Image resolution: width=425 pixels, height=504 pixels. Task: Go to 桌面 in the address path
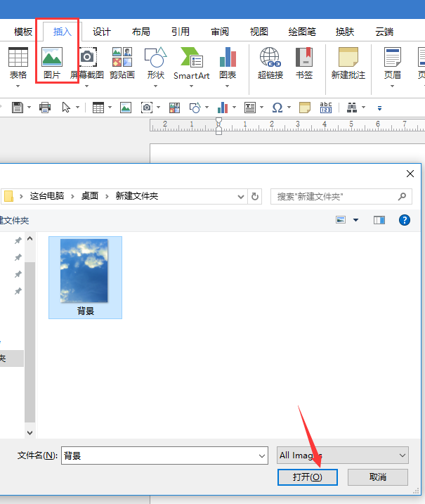point(90,196)
